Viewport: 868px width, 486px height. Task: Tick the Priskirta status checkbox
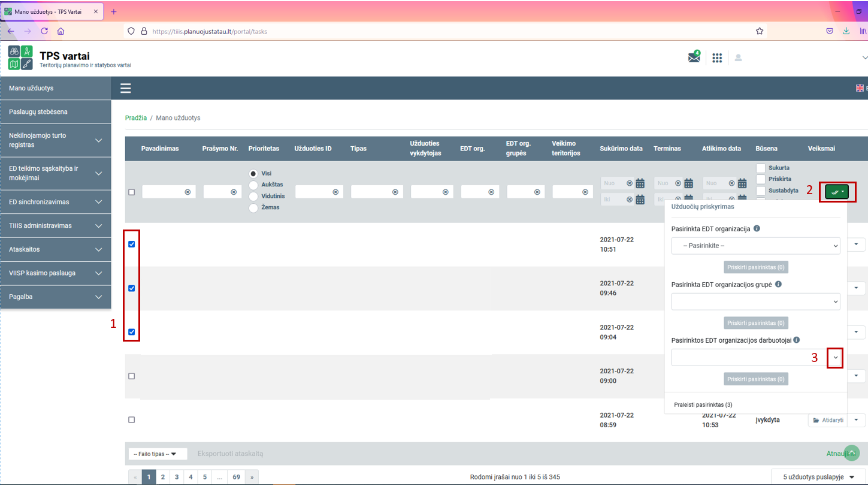coord(761,179)
